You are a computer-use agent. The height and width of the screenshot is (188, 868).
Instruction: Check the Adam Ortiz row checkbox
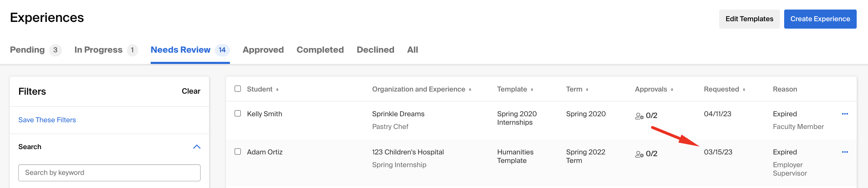point(238,152)
